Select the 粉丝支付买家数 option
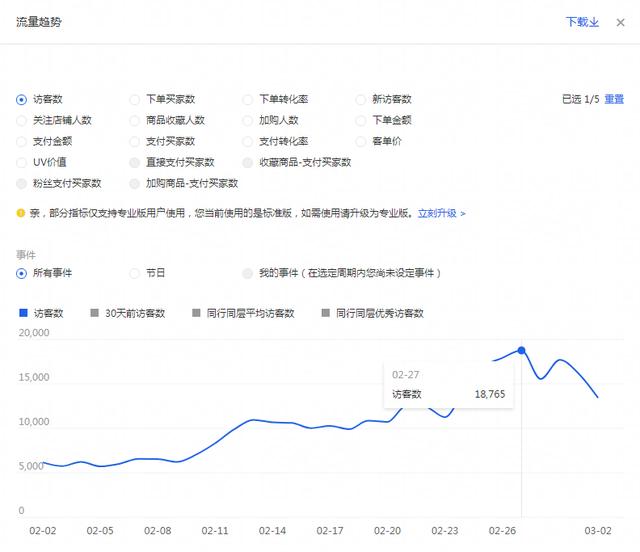Screen dimensions: 640x552 (21, 183)
